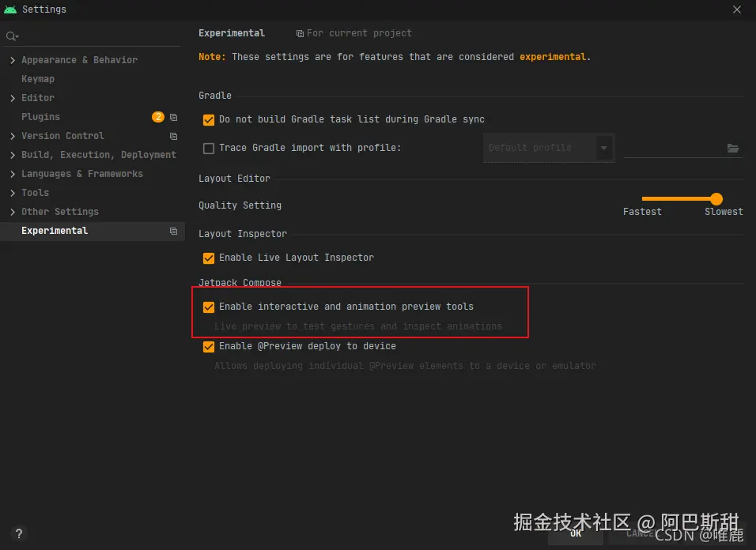The height and width of the screenshot is (550, 756).
Task: Open the Plugins settings page
Action: (40, 116)
